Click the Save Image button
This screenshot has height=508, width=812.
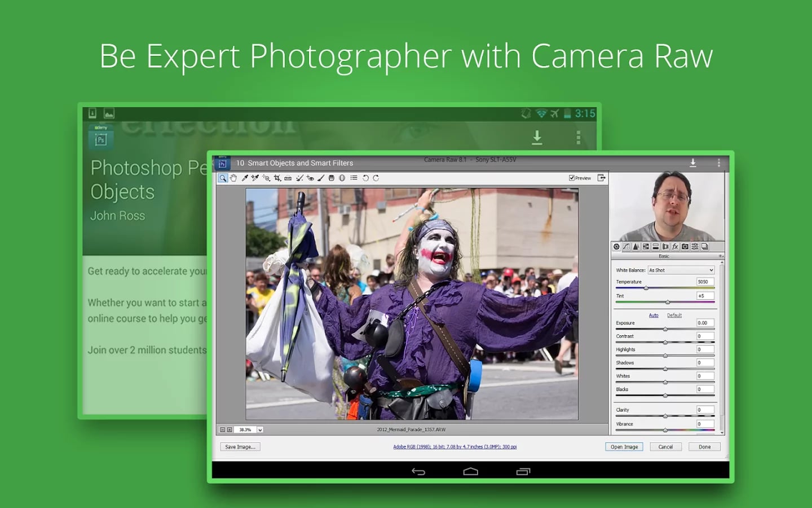click(x=240, y=446)
